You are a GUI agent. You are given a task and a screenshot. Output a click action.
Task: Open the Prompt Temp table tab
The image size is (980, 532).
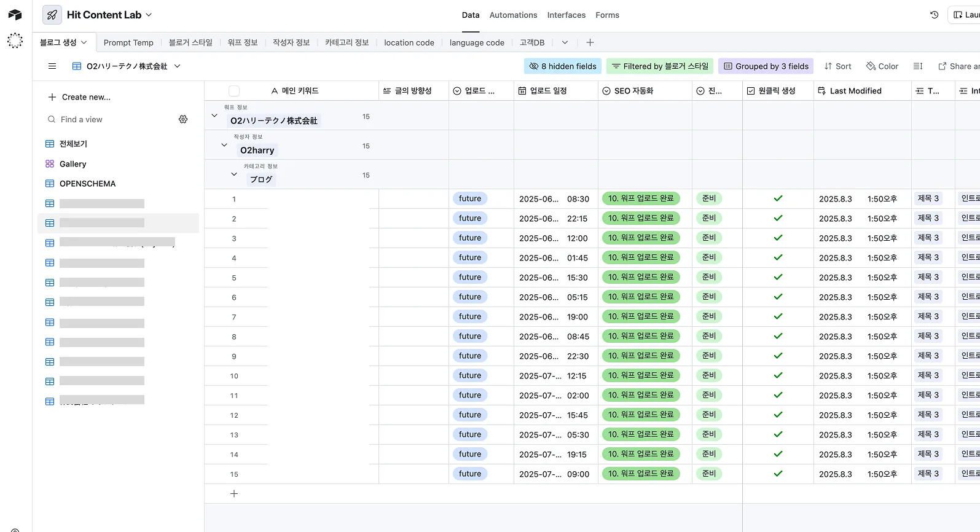pyautogui.click(x=128, y=42)
